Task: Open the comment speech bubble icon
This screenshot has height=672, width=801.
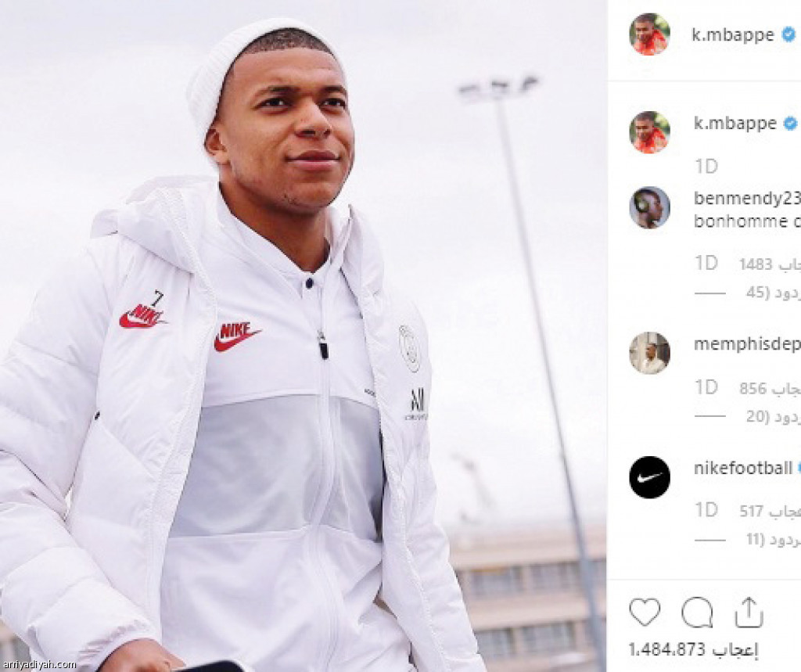Action: (x=696, y=613)
